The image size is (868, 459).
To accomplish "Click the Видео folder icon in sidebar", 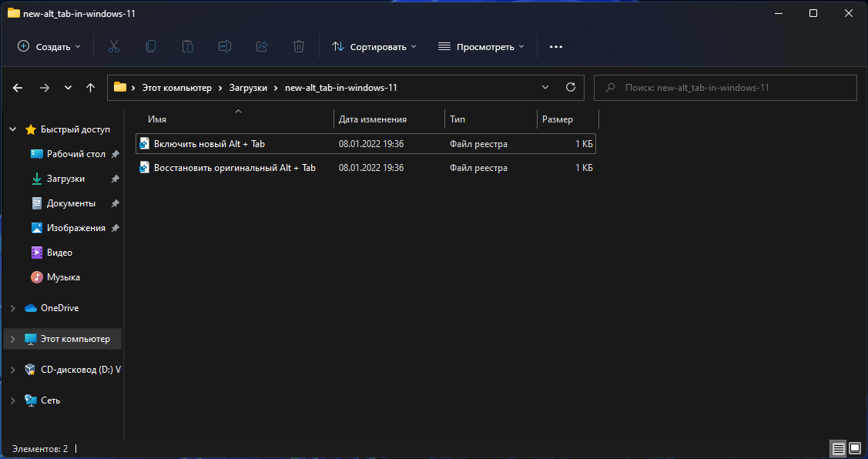I will [36, 253].
